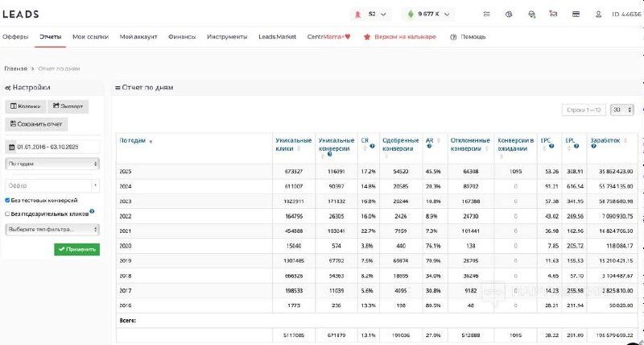Enable "Без подозрительных кликов" checkbox

click(x=7, y=214)
